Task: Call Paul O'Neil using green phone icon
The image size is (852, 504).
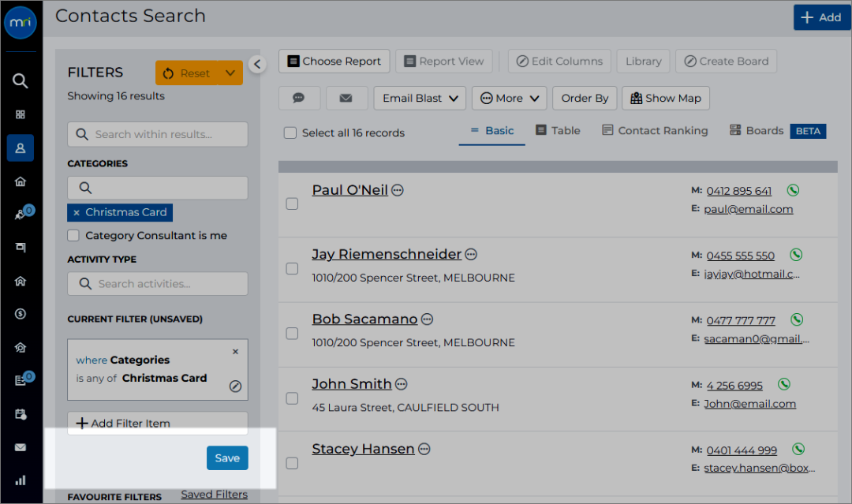Action: (794, 190)
